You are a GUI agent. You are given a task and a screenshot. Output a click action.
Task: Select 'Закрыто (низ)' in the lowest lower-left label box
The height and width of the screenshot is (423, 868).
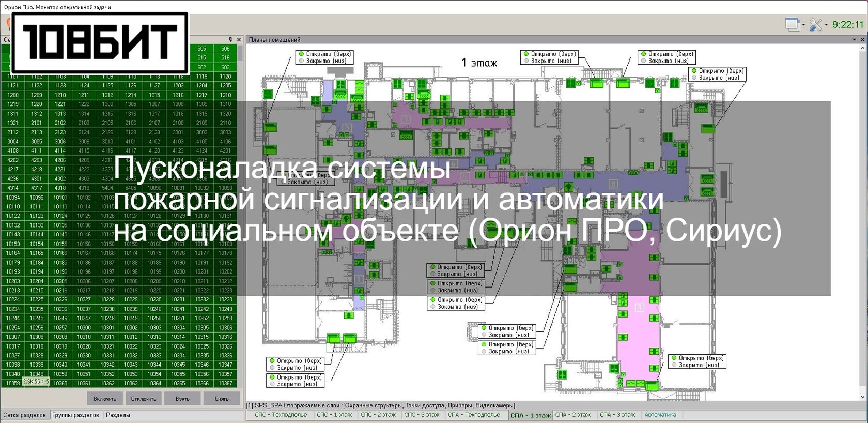pos(297,384)
